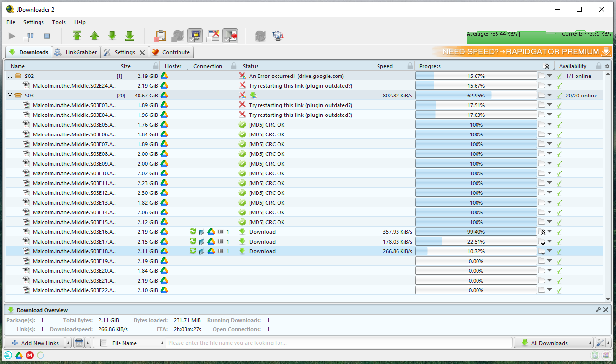Viewport: 616px width, 364px height.
Task: Toggle the window with red X button
Action: pos(213,36)
